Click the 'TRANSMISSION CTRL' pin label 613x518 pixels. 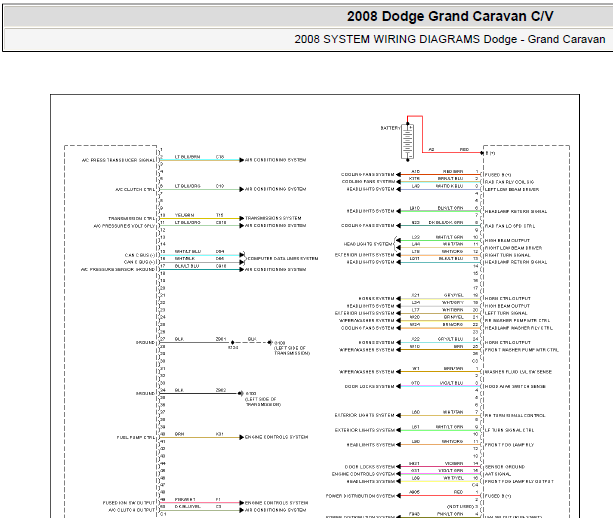coord(132,219)
